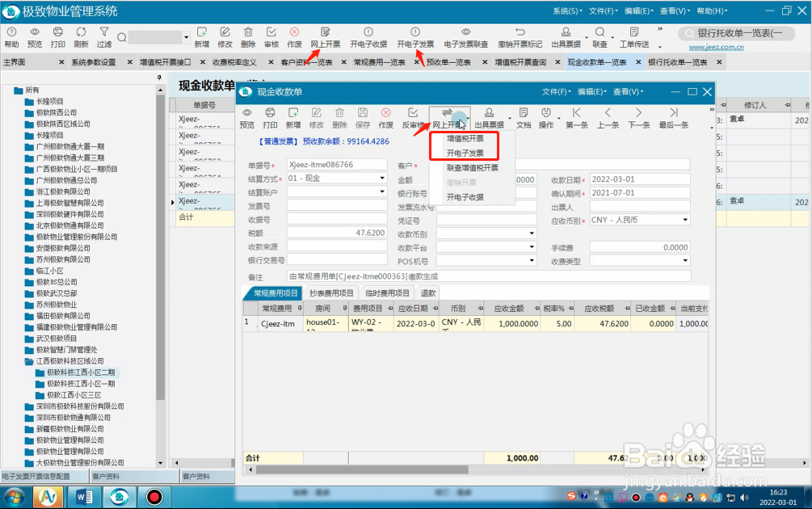Click the Word icon in the taskbar
The image size is (812, 509).
pos(84,497)
